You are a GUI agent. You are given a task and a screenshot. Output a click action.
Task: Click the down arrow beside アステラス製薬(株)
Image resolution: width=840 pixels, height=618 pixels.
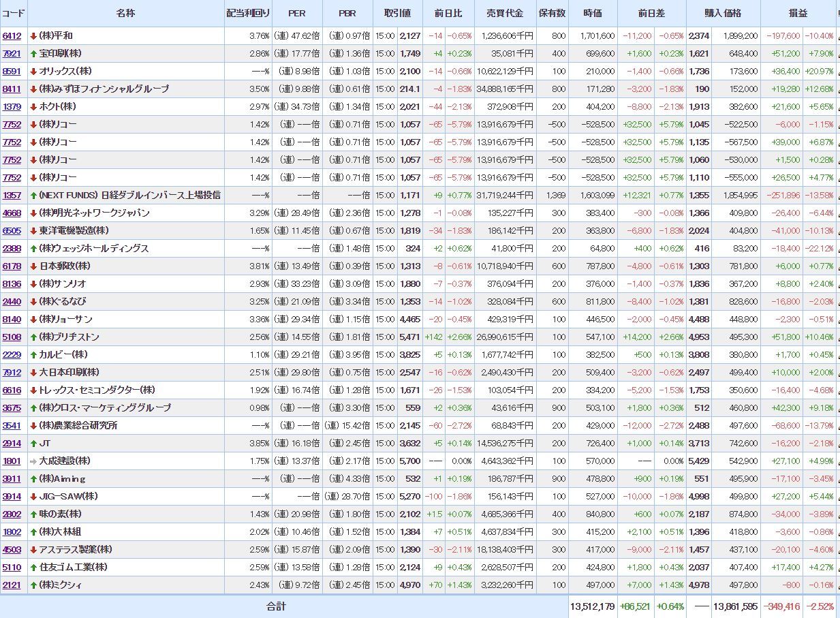(x=33, y=550)
